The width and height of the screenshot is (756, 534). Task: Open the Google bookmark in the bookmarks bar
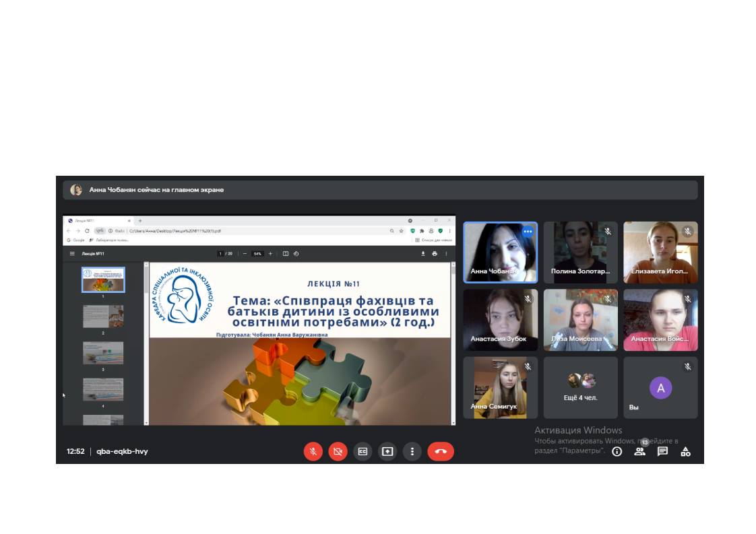coord(76,240)
